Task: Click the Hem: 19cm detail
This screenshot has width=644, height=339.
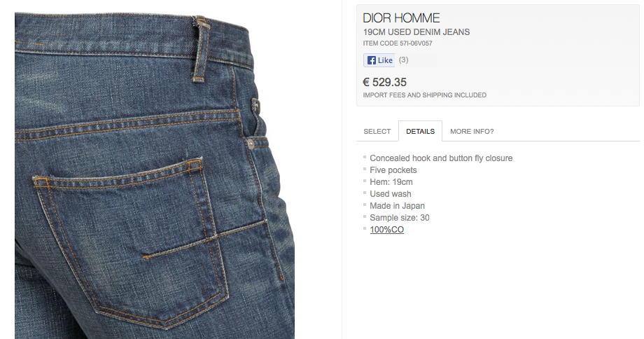Action: click(x=391, y=182)
